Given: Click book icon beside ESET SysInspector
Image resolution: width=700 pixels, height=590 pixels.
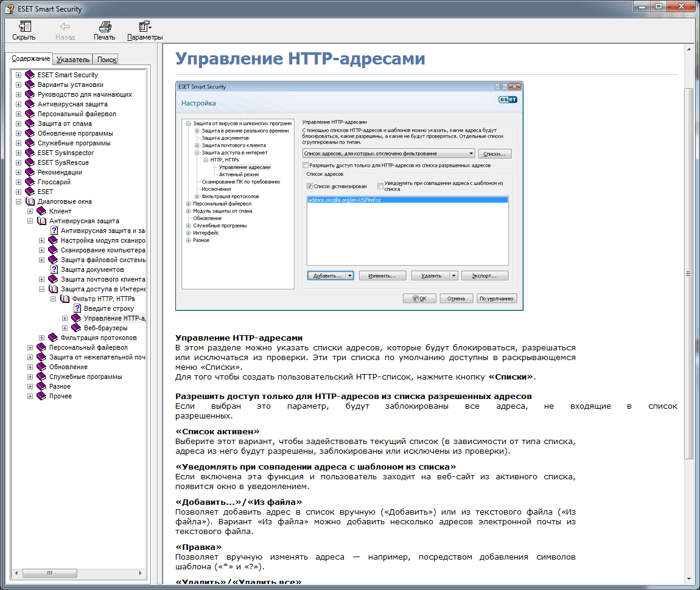Looking at the screenshot, I should point(30,153).
